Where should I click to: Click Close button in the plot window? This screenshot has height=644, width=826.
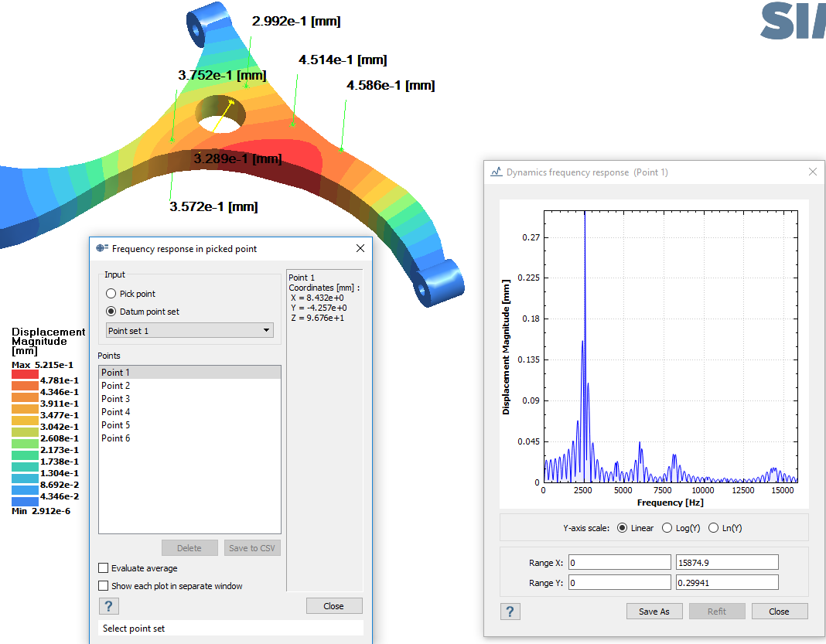coord(779,612)
